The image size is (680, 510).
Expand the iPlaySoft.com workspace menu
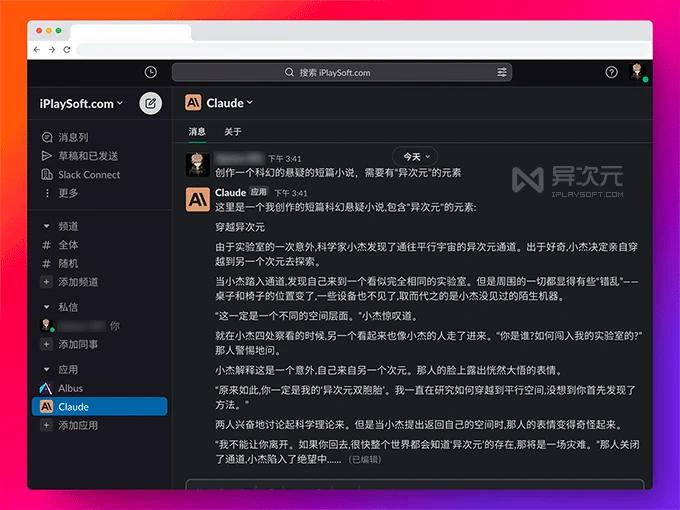point(81,104)
